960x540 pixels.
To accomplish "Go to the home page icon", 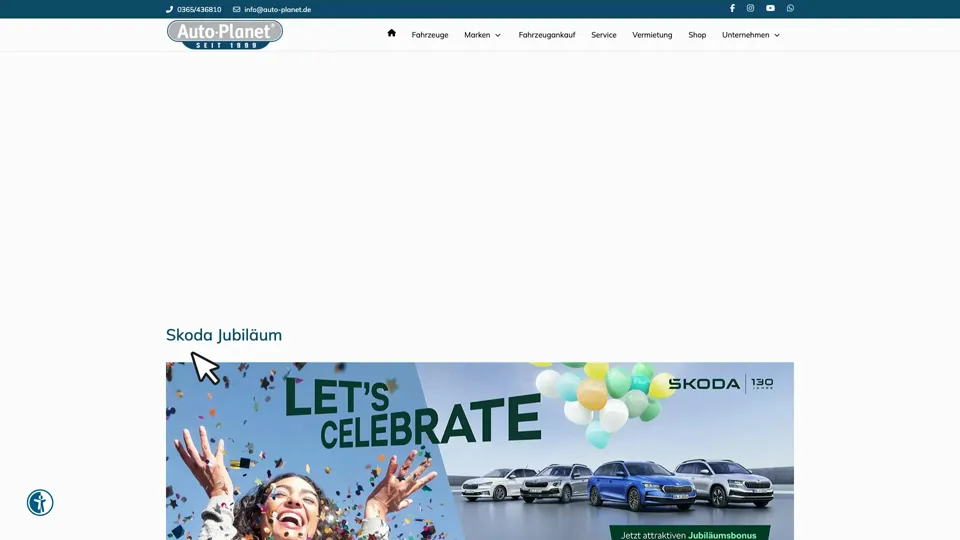I will pos(392,33).
